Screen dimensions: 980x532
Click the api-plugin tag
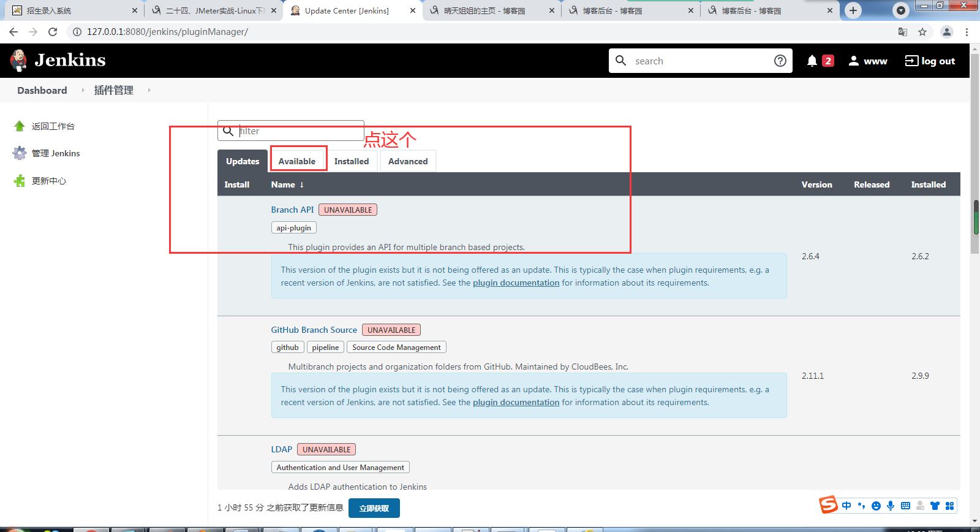[294, 227]
